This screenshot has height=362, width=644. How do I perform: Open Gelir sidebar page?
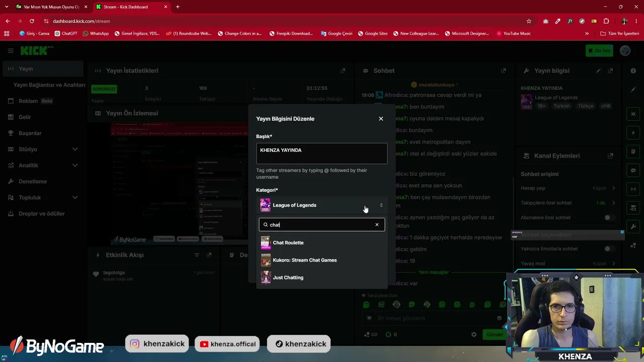click(x=42, y=117)
